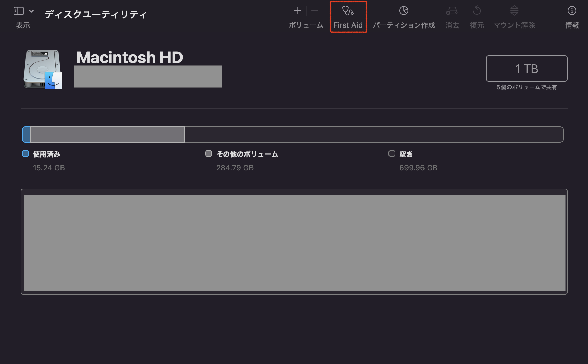Click the Macintosh HD volume name

[x=130, y=57]
